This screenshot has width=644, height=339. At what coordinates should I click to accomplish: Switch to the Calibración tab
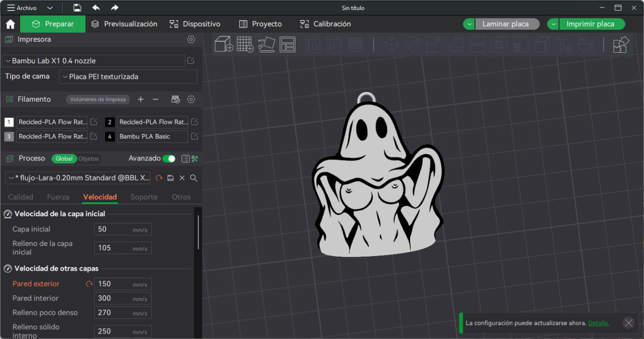(326, 24)
